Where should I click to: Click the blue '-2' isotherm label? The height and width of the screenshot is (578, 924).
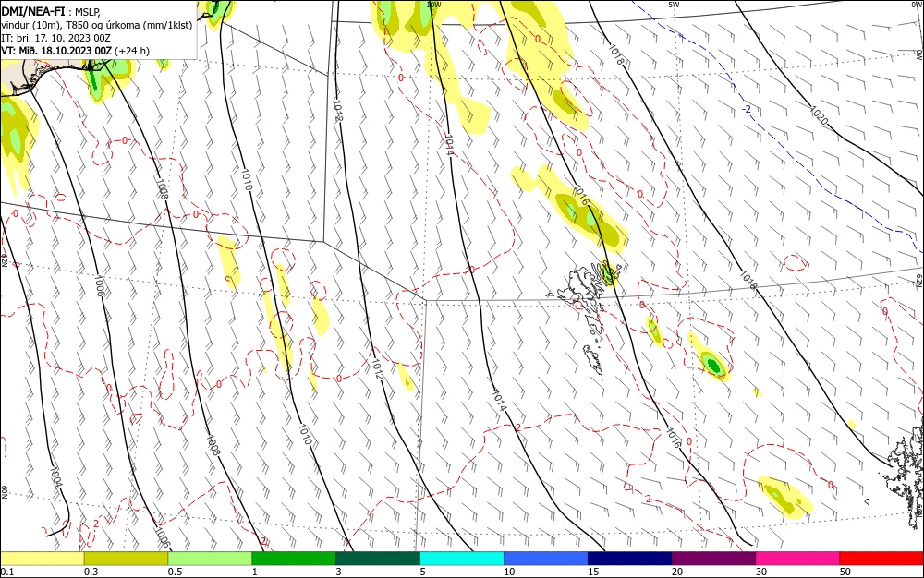[x=746, y=109]
